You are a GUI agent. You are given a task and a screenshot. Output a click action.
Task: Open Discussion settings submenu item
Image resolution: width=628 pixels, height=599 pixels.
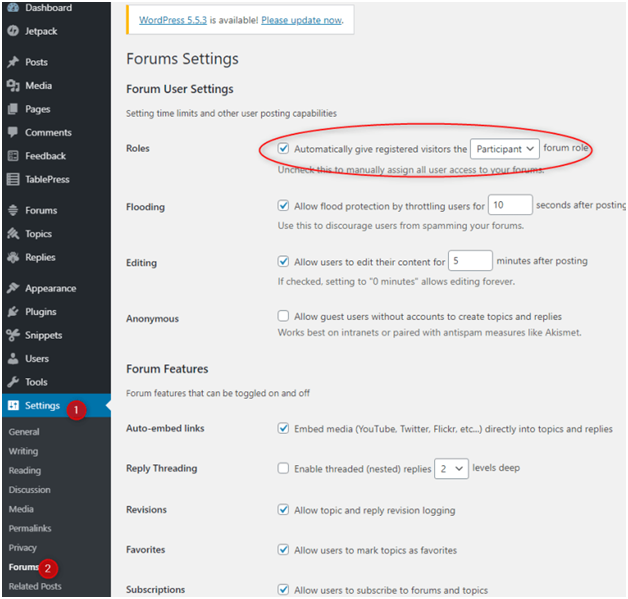(x=30, y=490)
